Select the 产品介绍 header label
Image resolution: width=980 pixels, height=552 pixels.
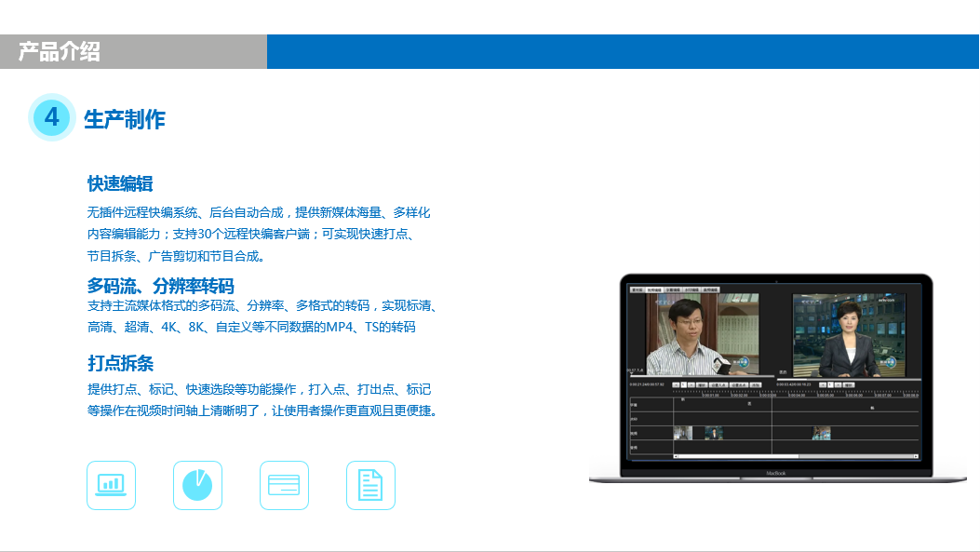(60, 51)
